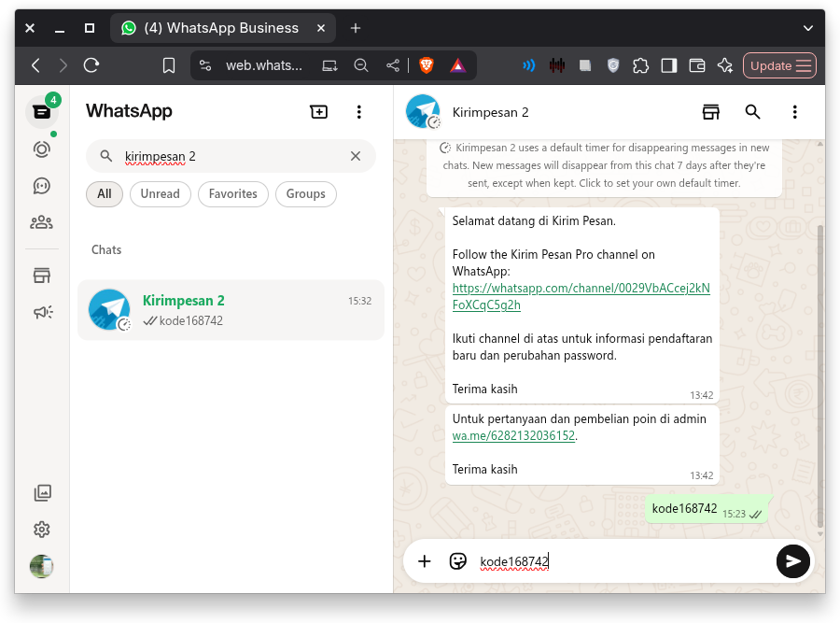Select the Favorites filter chip
The height and width of the screenshot is (623, 840).
[232, 194]
